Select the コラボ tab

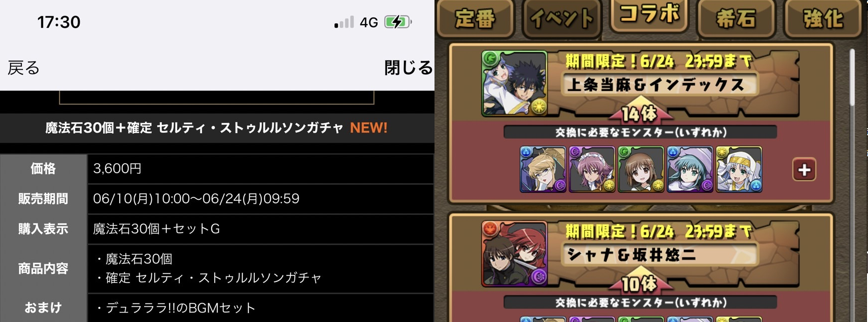click(x=649, y=16)
